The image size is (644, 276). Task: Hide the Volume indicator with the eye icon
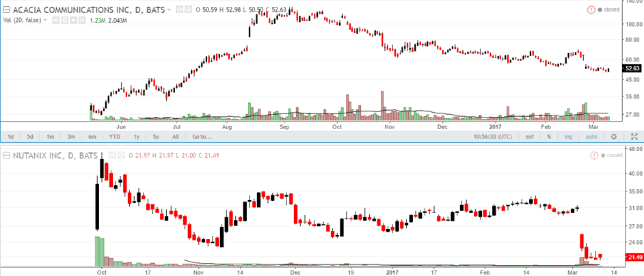(56, 20)
